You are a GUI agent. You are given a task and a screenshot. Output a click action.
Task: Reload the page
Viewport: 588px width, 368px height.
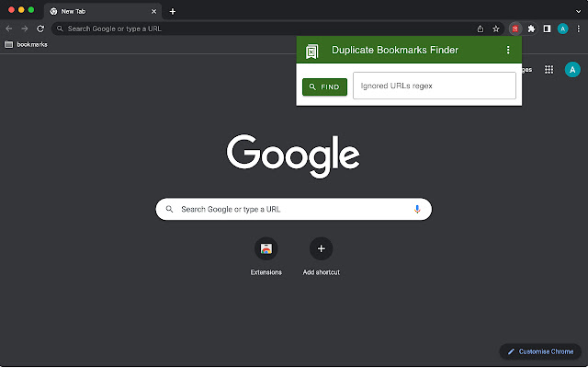click(x=40, y=29)
